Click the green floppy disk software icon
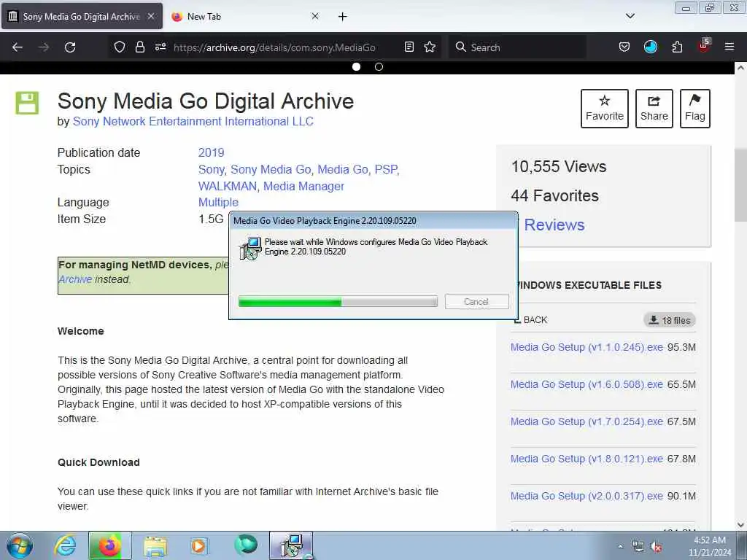Image resolution: width=747 pixels, height=560 pixels. pos(27,103)
